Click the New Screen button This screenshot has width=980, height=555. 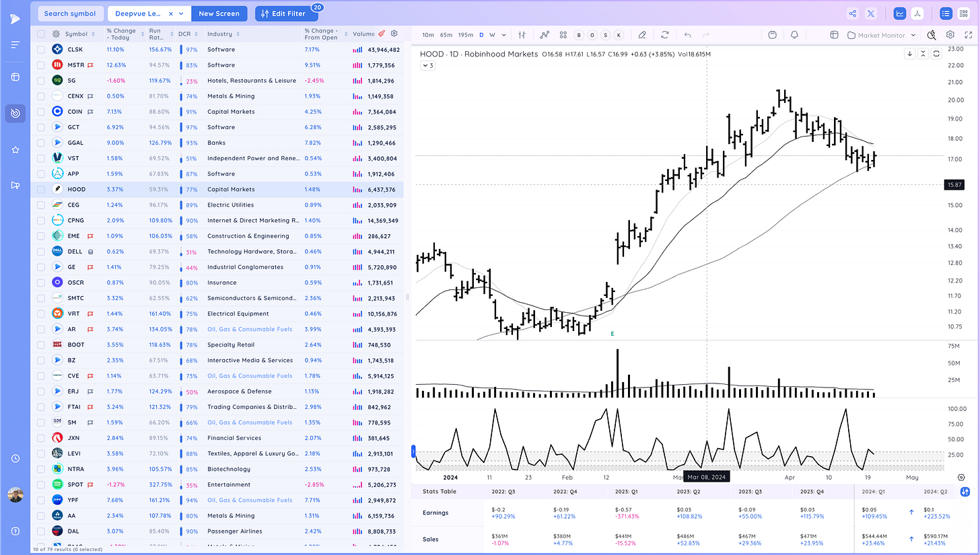[219, 13]
